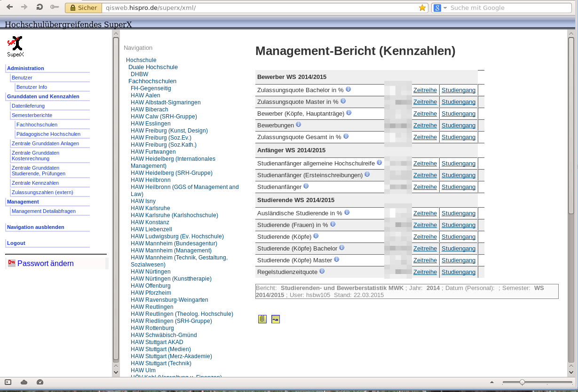The width and height of the screenshot is (578, 392).
Task: Choose DHBW in the navigation tree
Action: coord(139,74)
